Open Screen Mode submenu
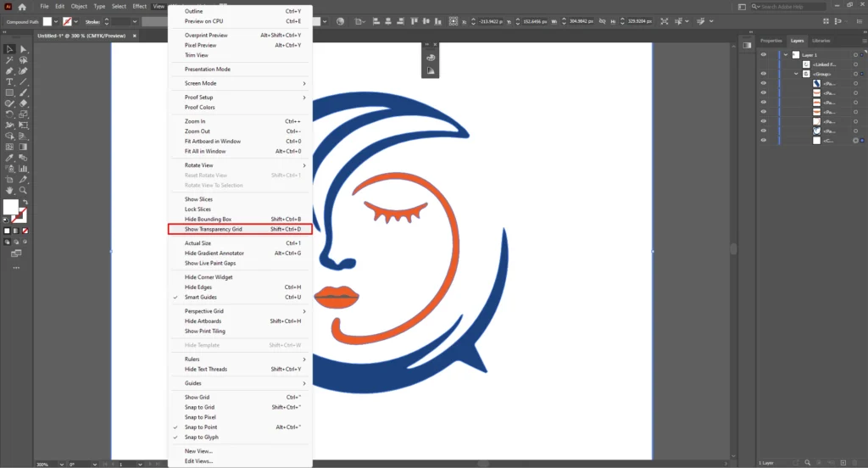 tap(240, 84)
